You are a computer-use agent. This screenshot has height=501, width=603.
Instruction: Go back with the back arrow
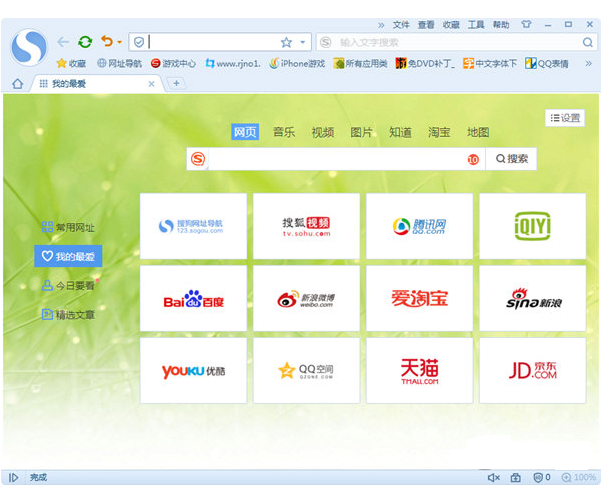tap(63, 42)
